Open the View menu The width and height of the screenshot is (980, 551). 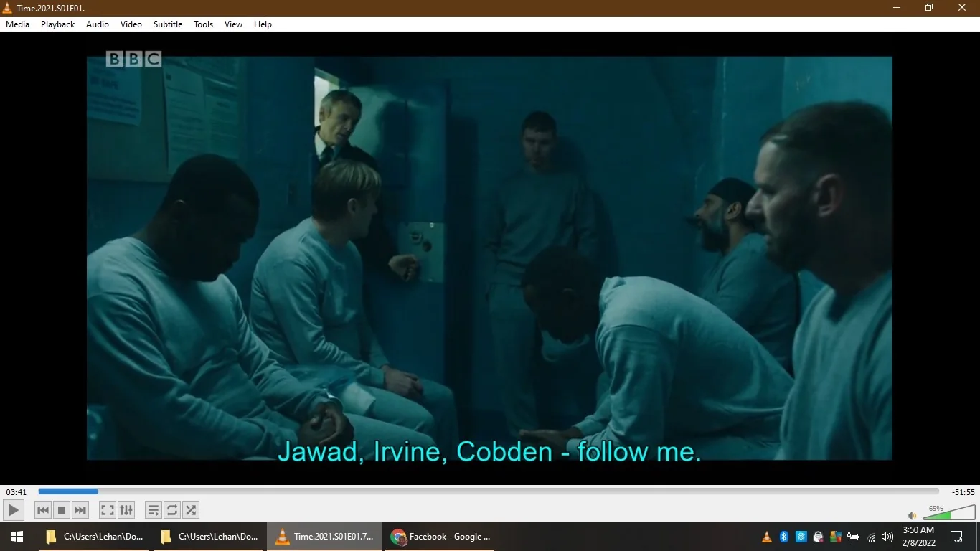pyautogui.click(x=234, y=24)
